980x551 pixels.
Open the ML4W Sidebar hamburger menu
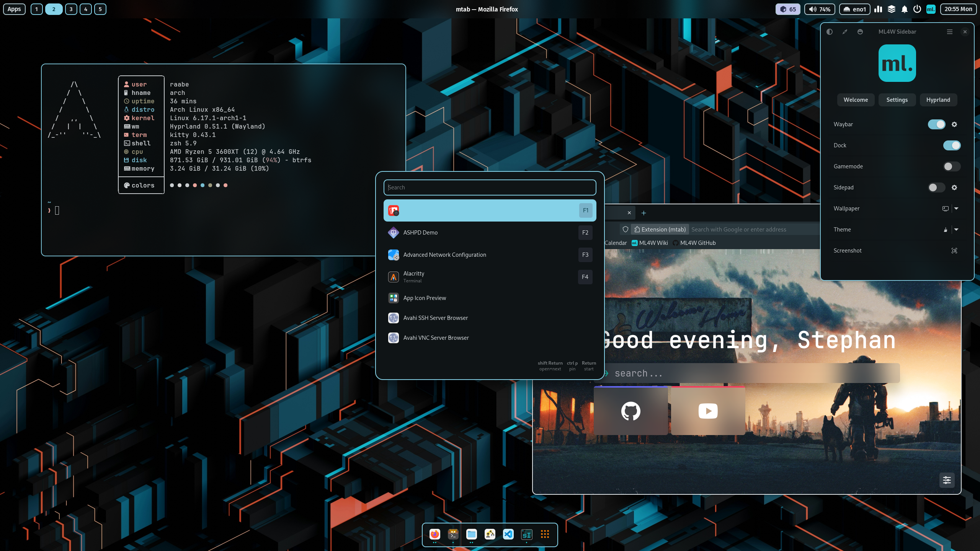click(949, 32)
